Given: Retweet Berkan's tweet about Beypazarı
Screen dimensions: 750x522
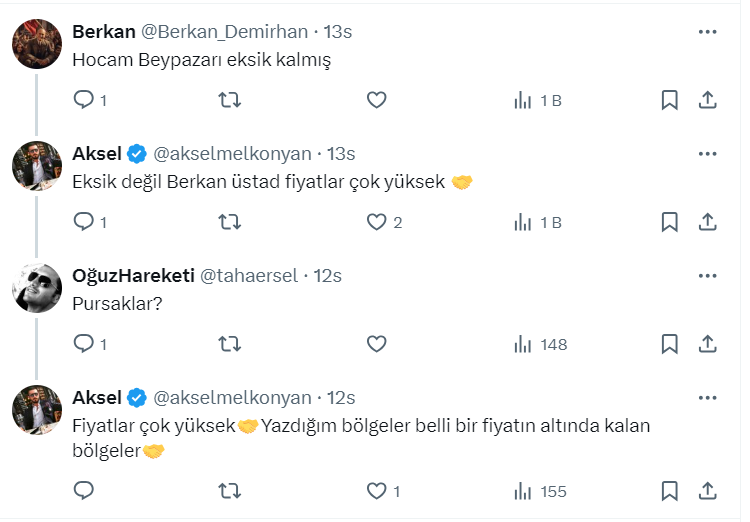Looking at the screenshot, I should (x=229, y=100).
